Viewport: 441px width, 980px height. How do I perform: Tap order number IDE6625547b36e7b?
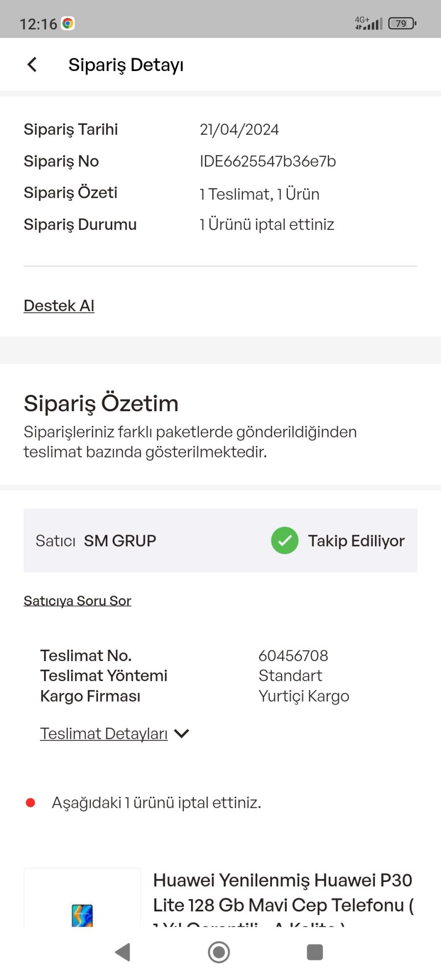(268, 161)
